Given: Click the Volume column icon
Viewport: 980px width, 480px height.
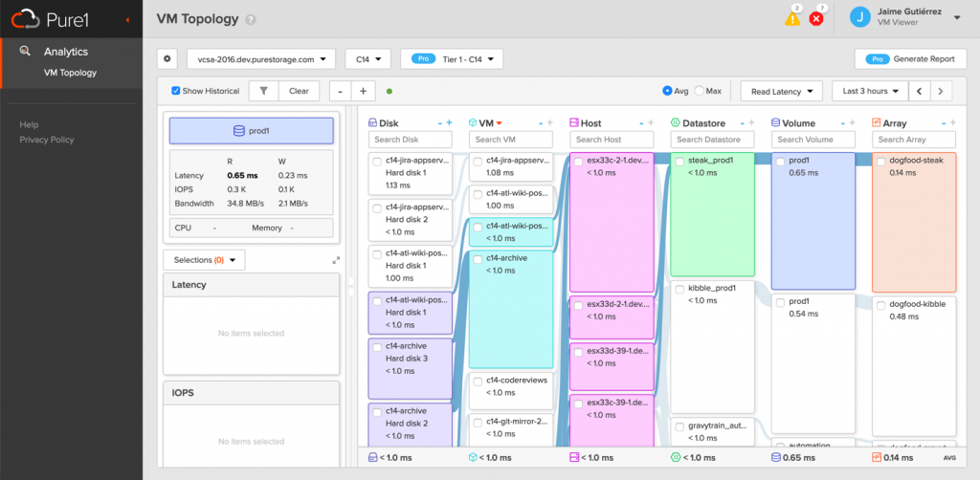Looking at the screenshot, I should 775,123.
